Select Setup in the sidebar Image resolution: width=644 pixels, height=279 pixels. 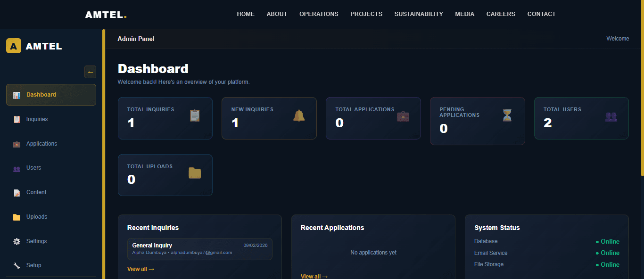[x=51, y=265]
